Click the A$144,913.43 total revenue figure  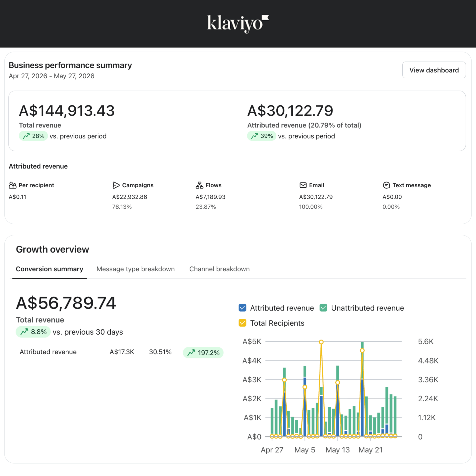pyautogui.click(x=67, y=111)
